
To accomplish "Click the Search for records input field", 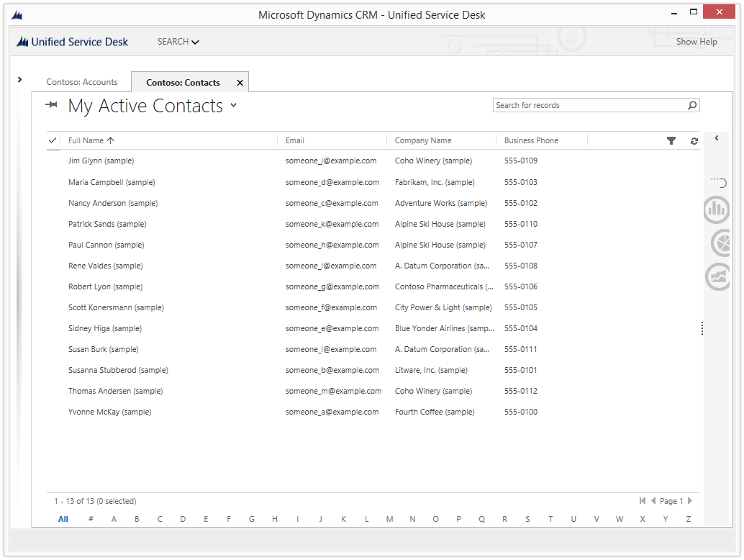I will (x=583, y=105).
